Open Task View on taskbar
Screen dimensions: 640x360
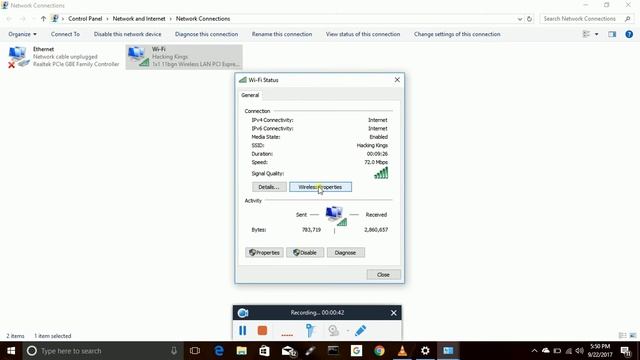195,351
